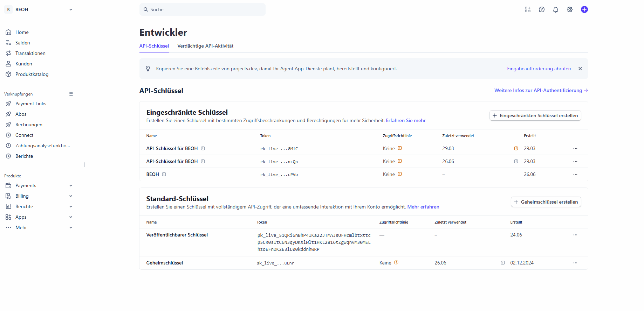Switch to the API-Schlüssel tab

pos(154,46)
